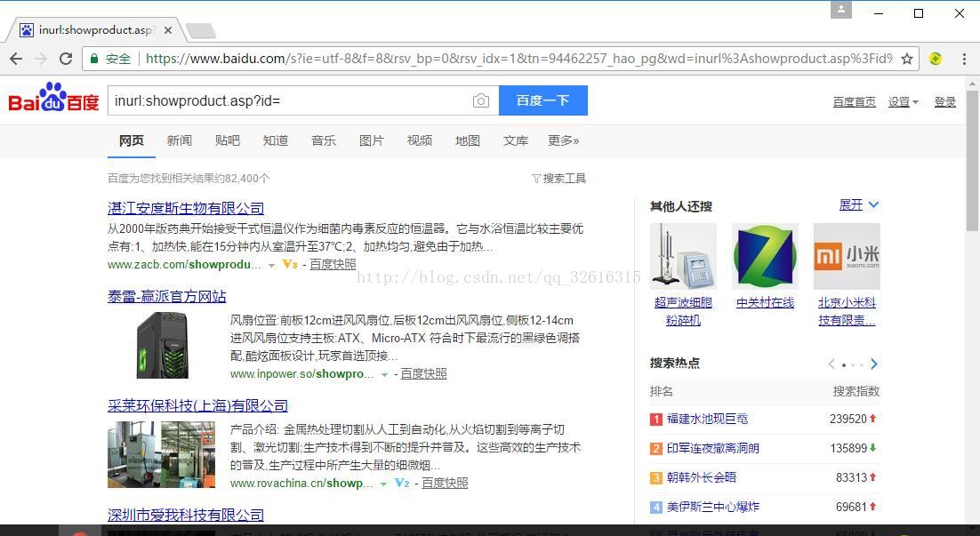Image resolution: width=980 pixels, height=536 pixels.
Task: Click www.inpower.so/showpro... green URL
Action: point(301,373)
